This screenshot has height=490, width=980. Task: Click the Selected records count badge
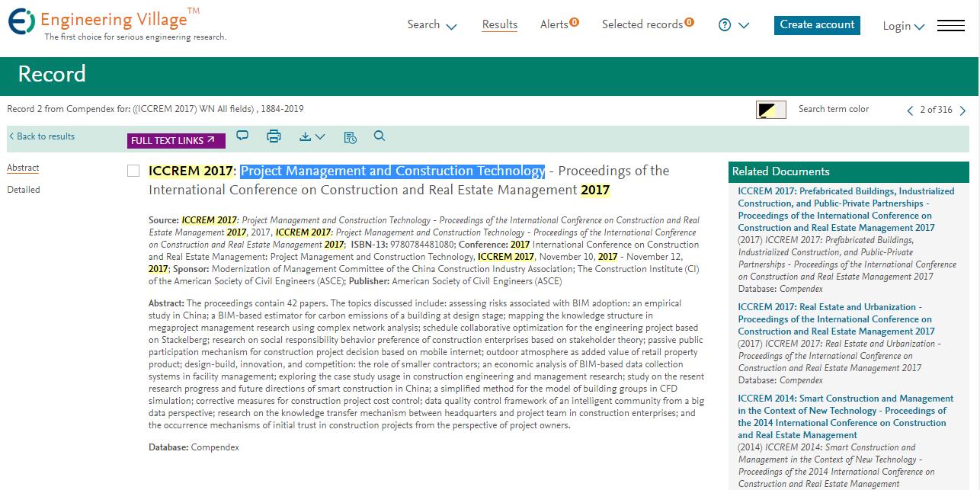(x=689, y=22)
